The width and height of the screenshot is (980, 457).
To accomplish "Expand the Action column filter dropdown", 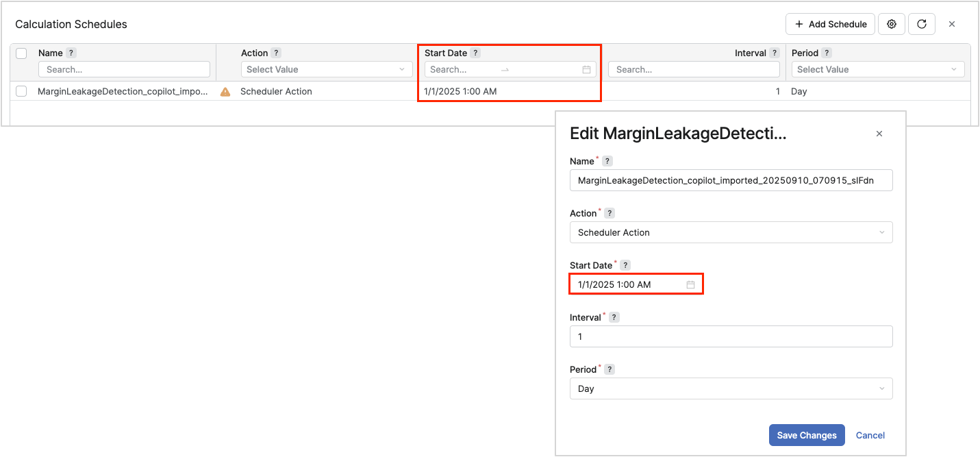I will point(327,69).
